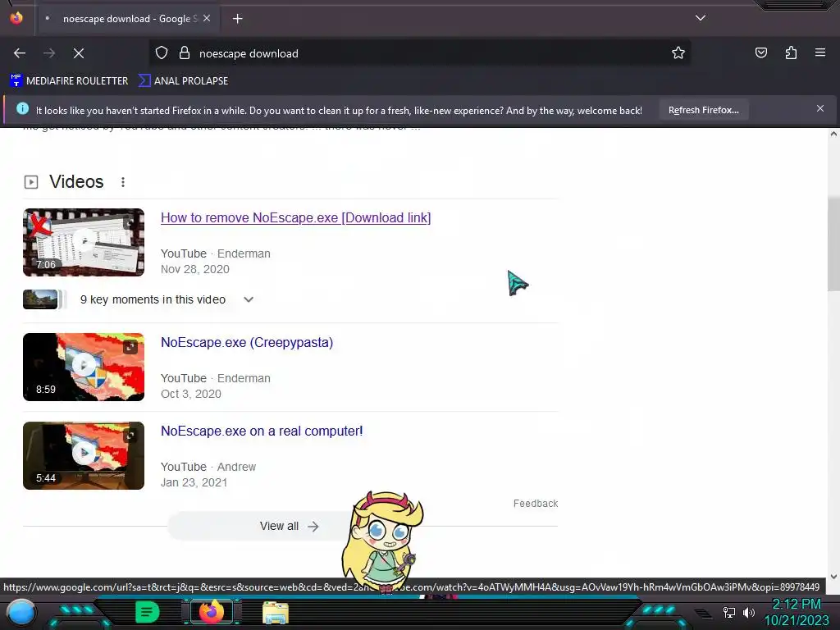
Task: Open a new tab with the plus button
Action: pyautogui.click(x=237, y=19)
